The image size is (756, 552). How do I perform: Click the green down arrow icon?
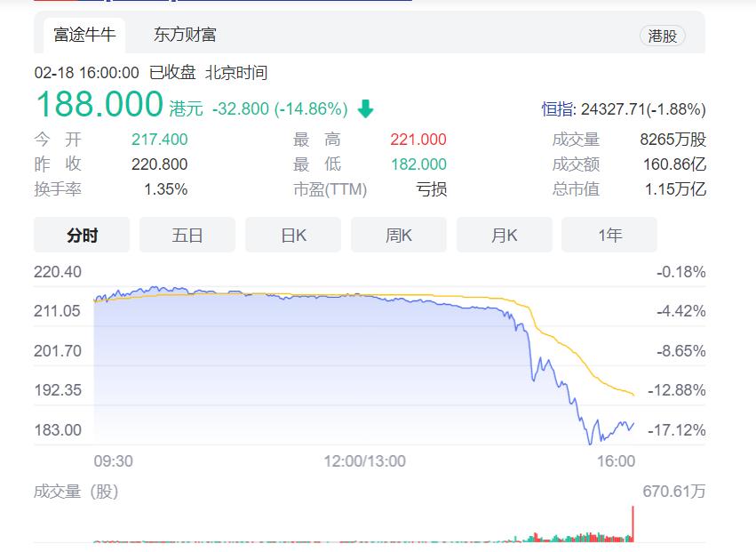[x=365, y=108]
